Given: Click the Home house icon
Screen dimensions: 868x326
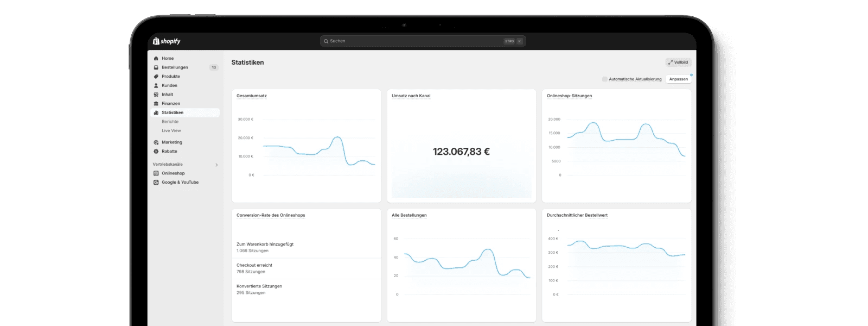Looking at the screenshot, I should click(156, 58).
